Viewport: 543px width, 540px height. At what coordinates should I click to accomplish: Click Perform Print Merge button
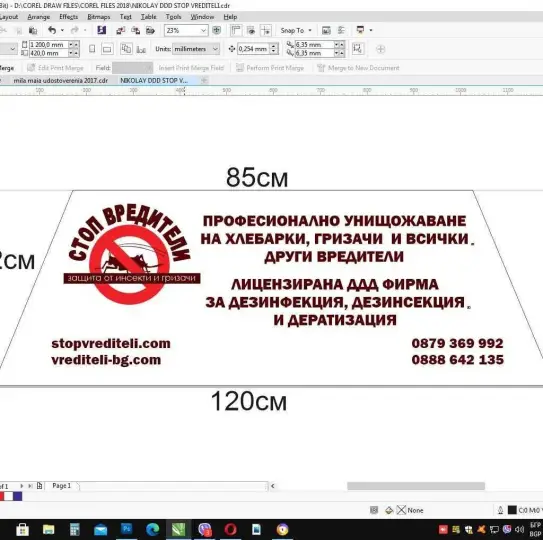point(270,68)
